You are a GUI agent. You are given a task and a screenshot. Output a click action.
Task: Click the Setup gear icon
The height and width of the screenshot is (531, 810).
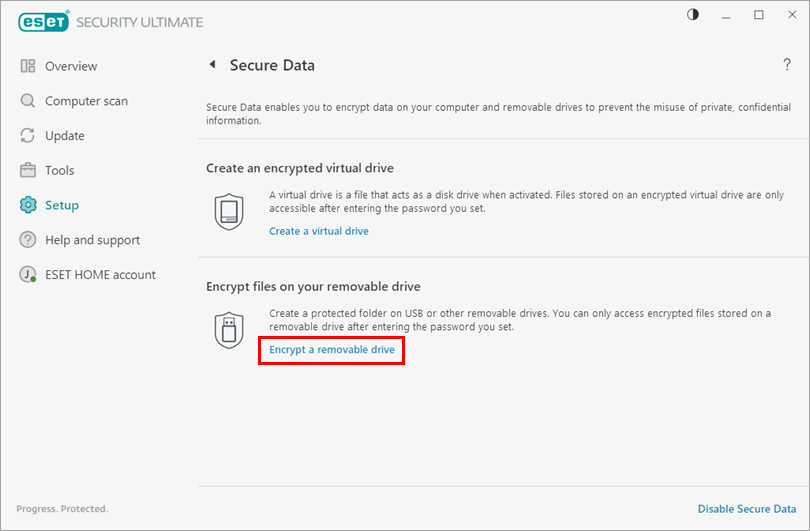coord(28,205)
